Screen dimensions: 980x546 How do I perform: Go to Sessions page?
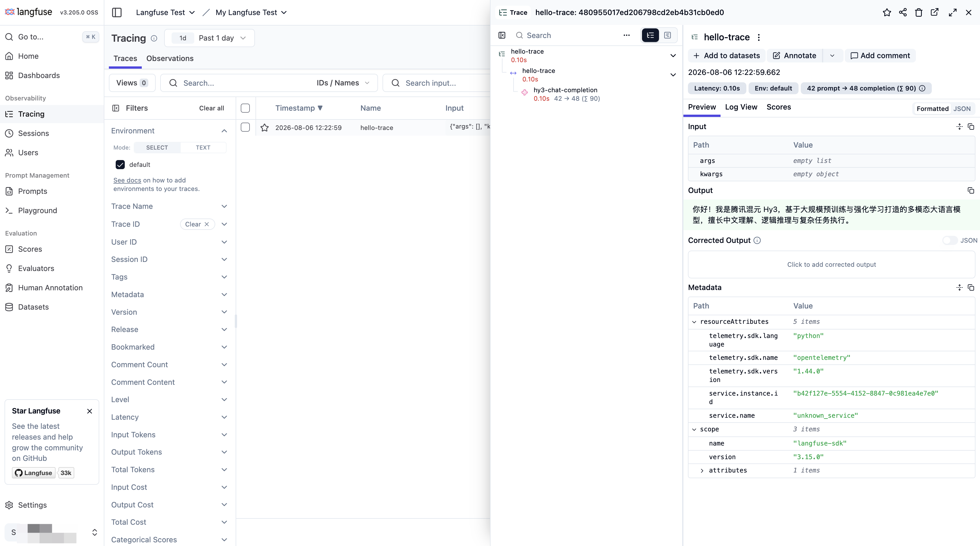33,133
